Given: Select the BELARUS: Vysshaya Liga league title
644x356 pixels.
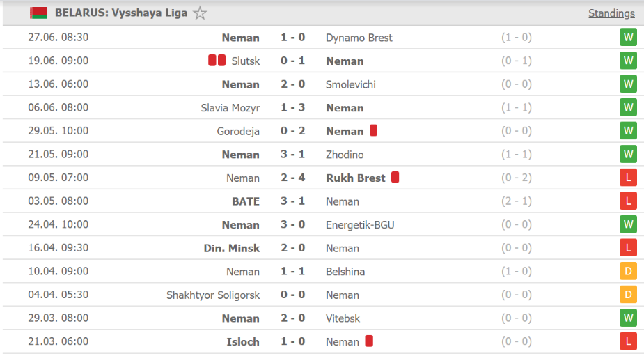Looking at the screenshot, I should (x=121, y=13).
